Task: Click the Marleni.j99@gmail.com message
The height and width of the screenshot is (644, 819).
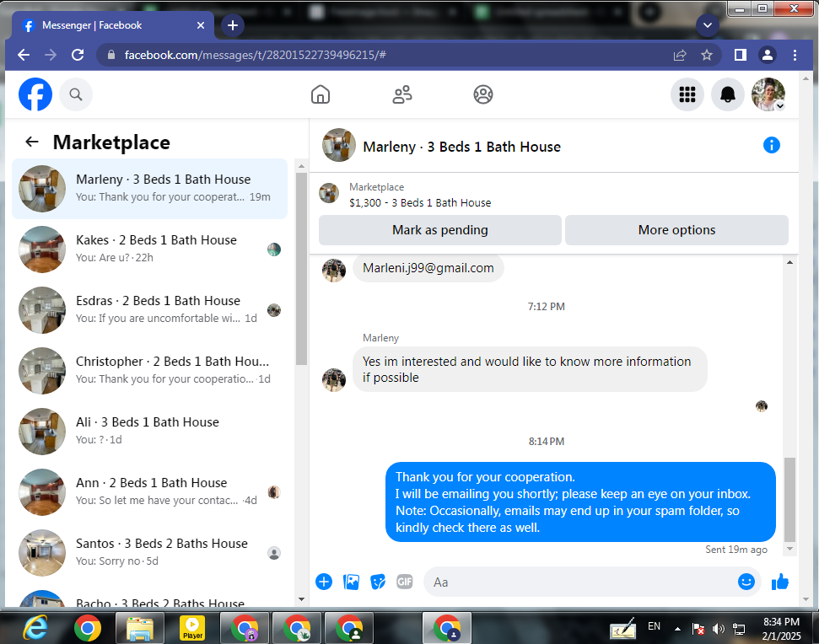Action: (x=428, y=268)
